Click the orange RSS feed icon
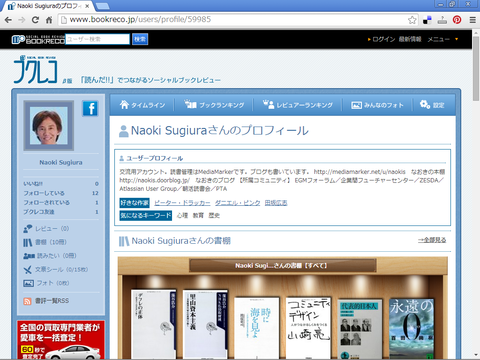This screenshot has height=360, width=480. pos(27,301)
